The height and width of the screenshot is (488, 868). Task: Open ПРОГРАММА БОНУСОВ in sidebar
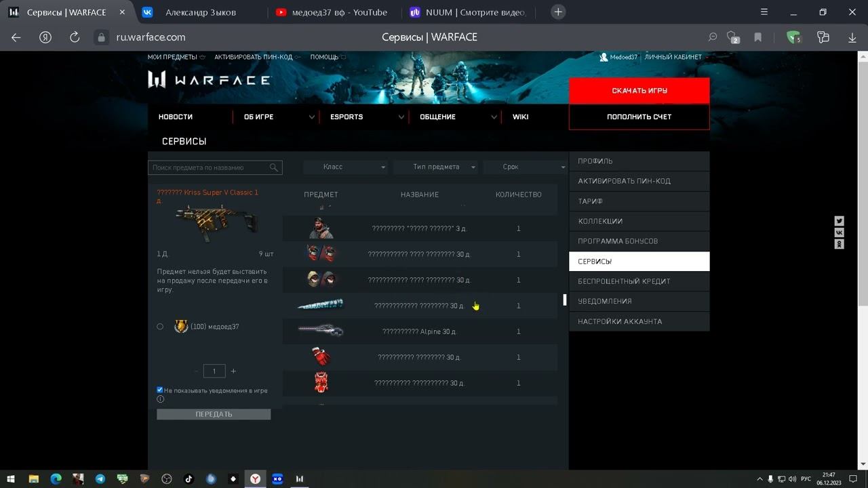[639, 241]
